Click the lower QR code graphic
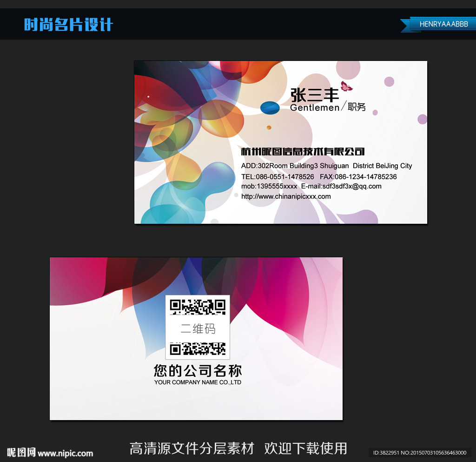 [x=198, y=348]
